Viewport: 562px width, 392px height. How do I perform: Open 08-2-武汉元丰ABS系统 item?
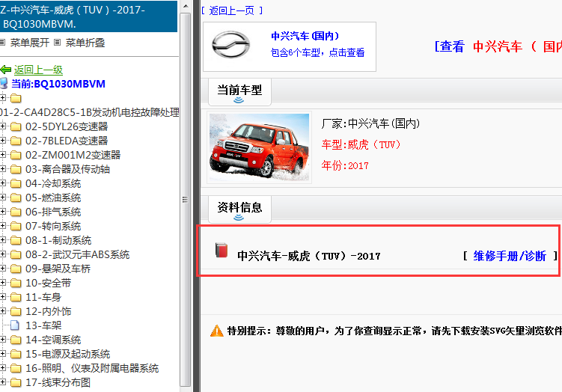[x=77, y=254]
